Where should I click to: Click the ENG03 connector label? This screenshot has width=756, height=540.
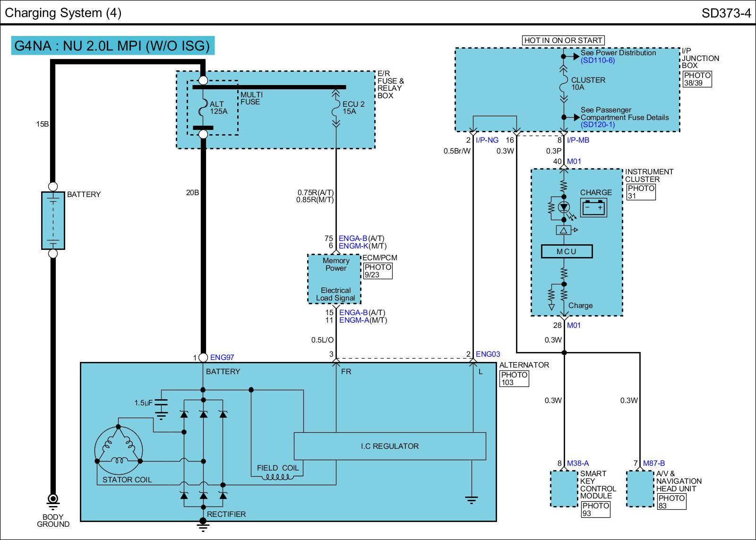488,354
